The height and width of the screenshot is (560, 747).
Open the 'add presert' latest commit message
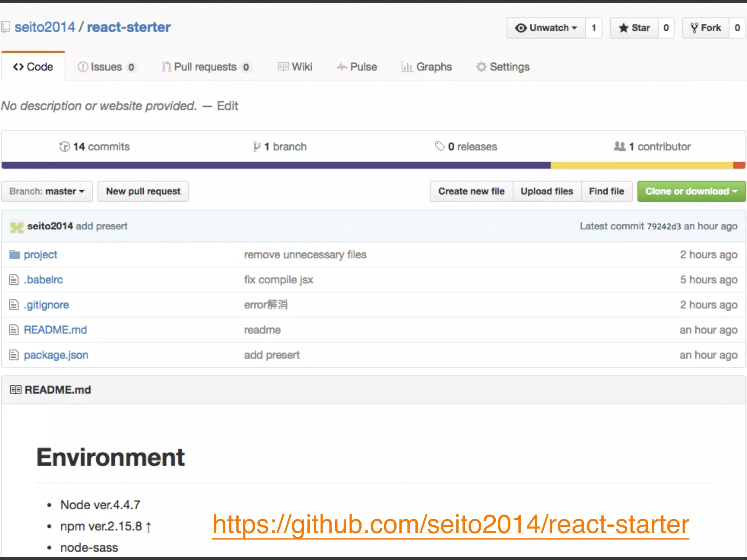pyautogui.click(x=101, y=226)
